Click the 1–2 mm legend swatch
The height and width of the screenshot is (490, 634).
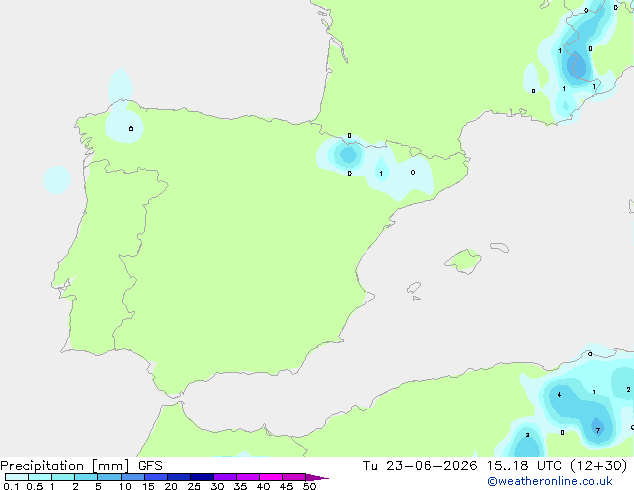coord(63,477)
